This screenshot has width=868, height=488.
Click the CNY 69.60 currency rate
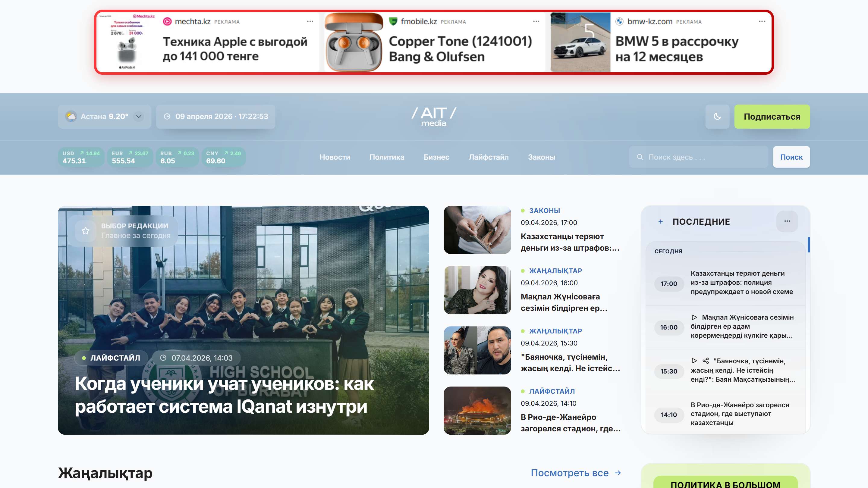[x=223, y=157]
